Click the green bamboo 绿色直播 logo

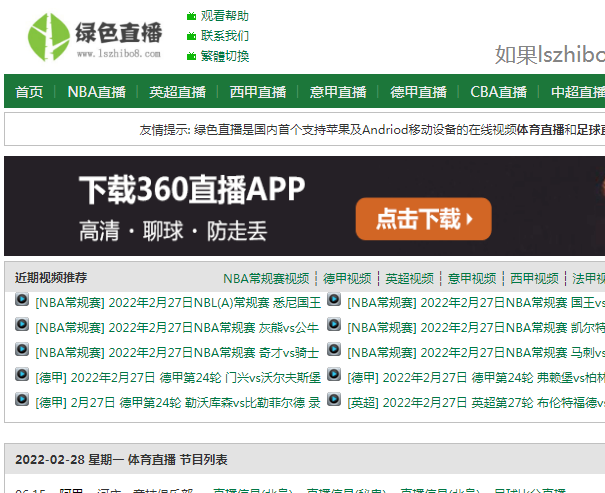[95, 38]
